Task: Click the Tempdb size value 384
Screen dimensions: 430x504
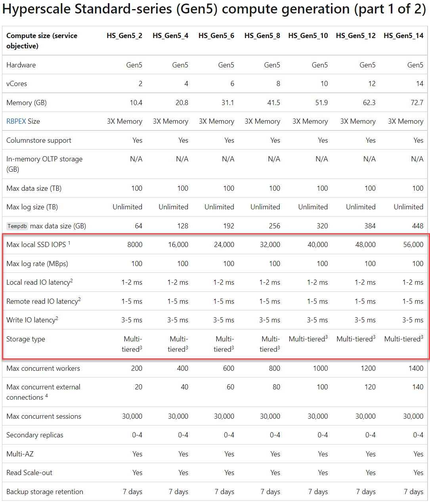Action: click(370, 226)
